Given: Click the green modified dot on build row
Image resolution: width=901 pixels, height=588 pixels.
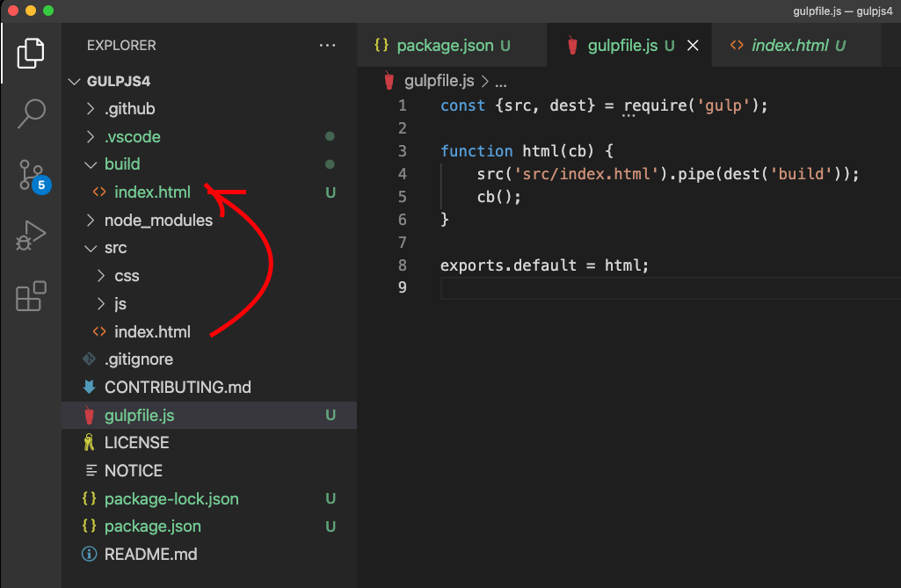Looking at the screenshot, I should click(x=330, y=164).
